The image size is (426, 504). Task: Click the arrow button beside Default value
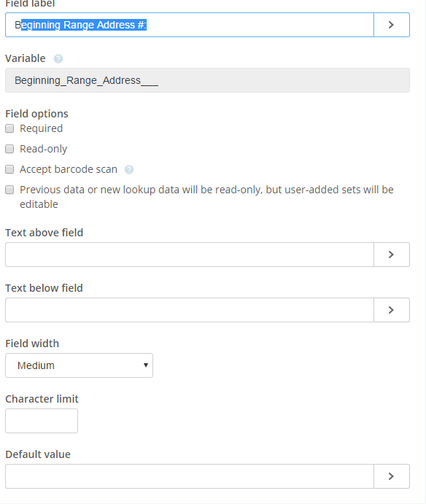(x=392, y=476)
